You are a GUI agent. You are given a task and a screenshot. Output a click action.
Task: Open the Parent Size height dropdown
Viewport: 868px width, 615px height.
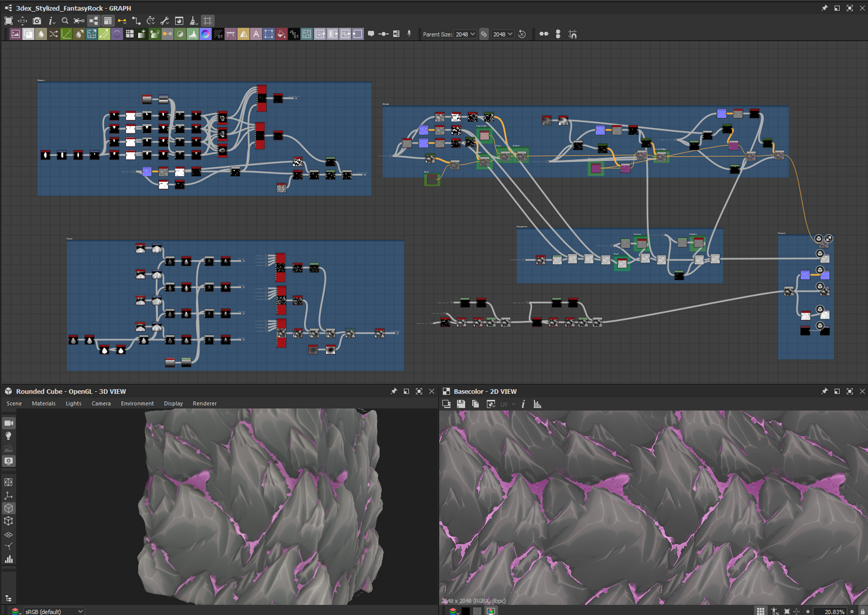pyautogui.click(x=503, y=34)
